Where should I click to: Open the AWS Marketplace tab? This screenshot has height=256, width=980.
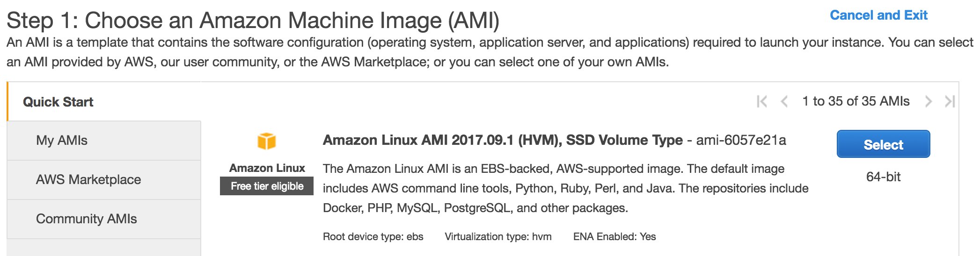click(104, 180)
